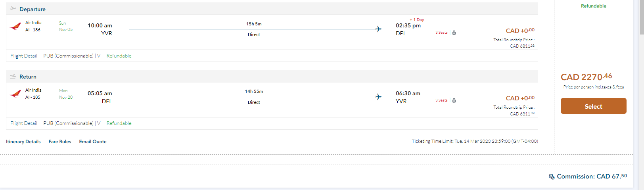Open the Fare Rules tab

(x=60, y=142)
